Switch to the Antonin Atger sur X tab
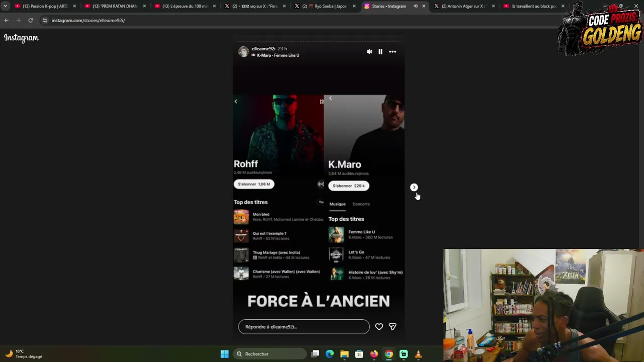644x362 pixels. [464, 6]
